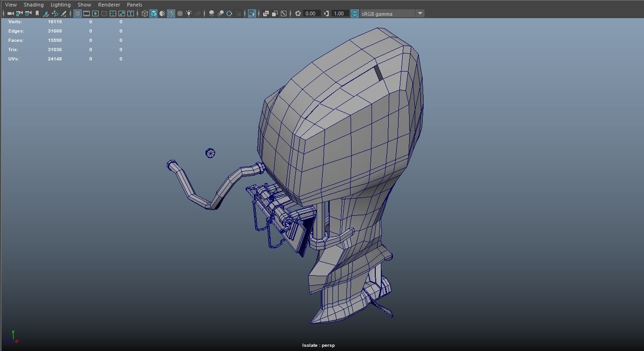Click the Lock Camera icon
Viewport: 644px width, 351px height.
(20, 13)
